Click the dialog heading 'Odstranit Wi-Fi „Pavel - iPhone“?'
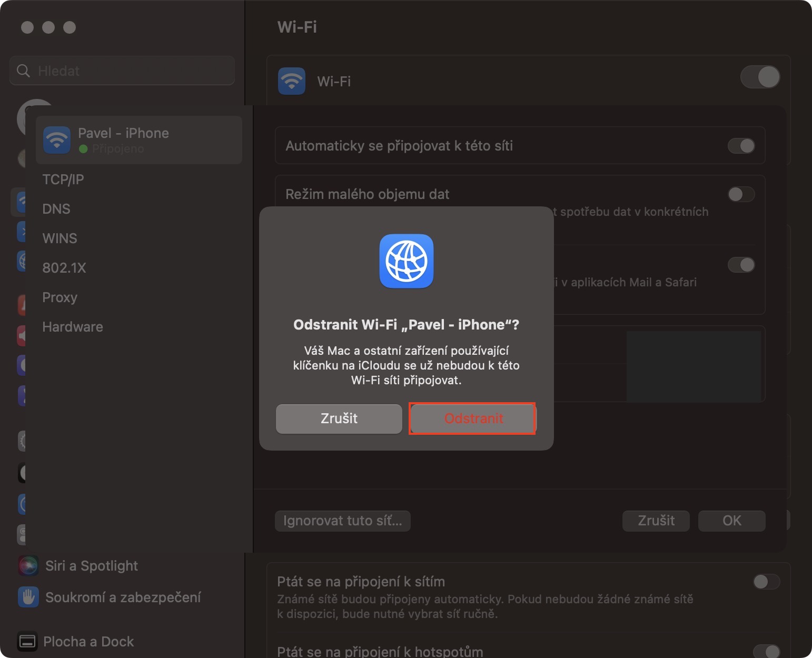Viewport: 812px width, 658px height. (407, 325)
